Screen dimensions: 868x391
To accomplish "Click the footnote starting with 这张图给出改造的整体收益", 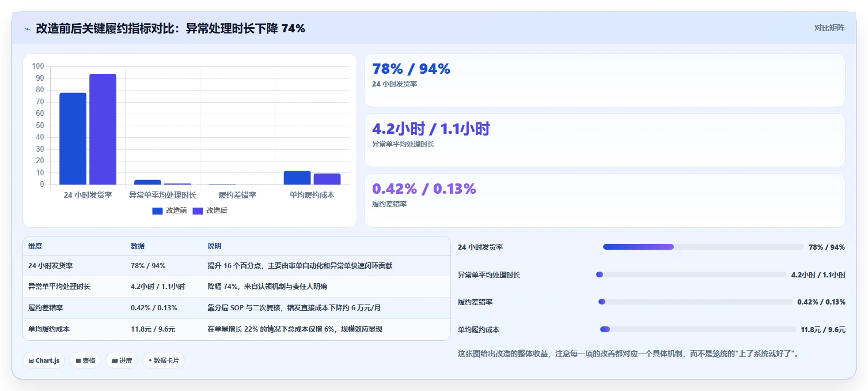I will 628,354.
